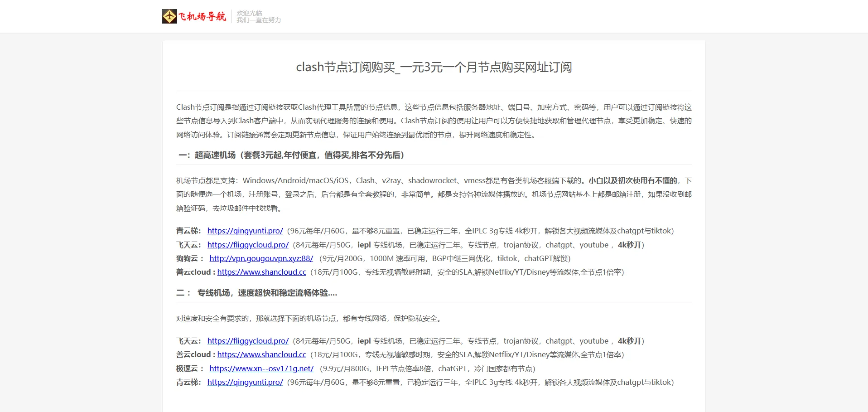Click the bold 小白以及初次使用有不懂的 text
The image size is (868, 412).
[633, 180]
